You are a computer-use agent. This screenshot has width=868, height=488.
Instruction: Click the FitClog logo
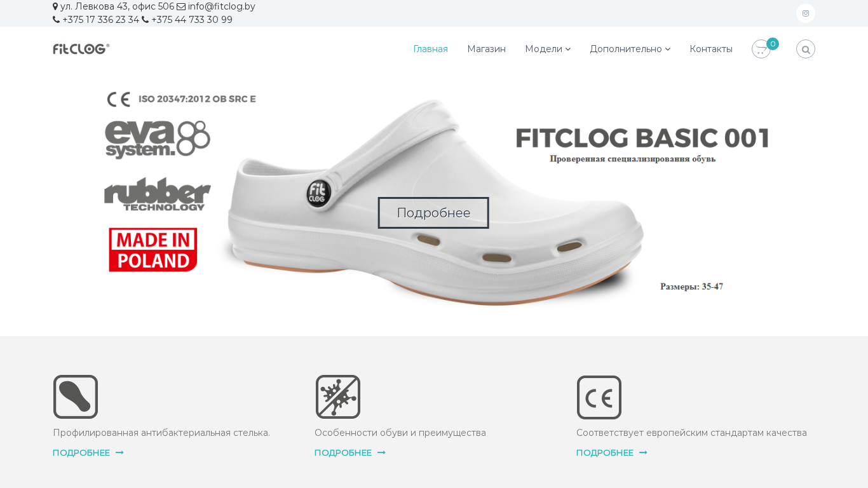tap(81, 49)
